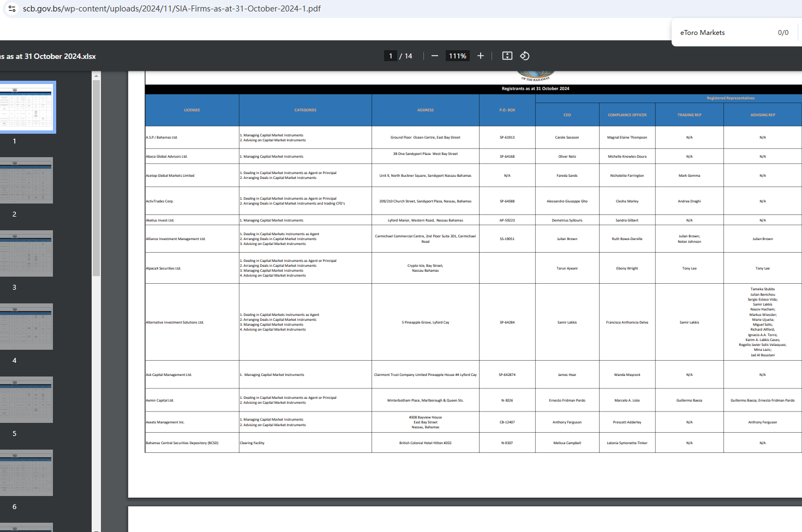Click CEO name James Hoar
Screen dimensions: 802x532
(567, 375)
